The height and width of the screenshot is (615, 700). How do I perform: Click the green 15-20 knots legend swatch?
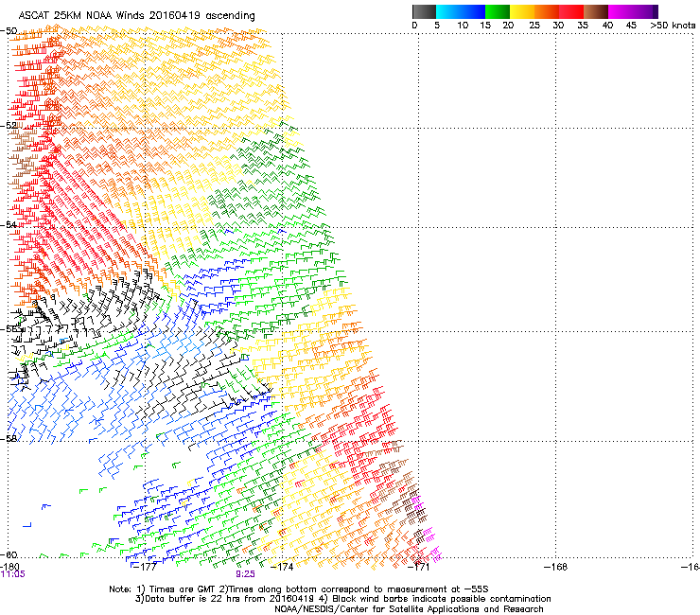[498, 11]
